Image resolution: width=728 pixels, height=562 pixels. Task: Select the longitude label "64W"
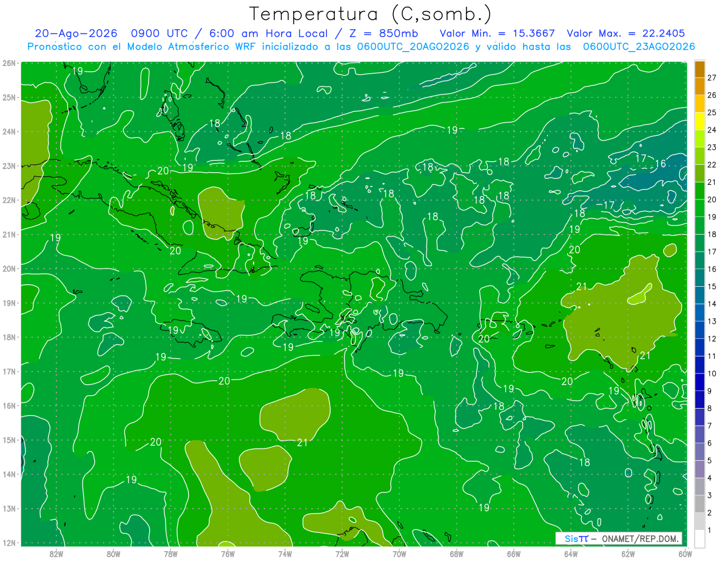pos(571,553)
